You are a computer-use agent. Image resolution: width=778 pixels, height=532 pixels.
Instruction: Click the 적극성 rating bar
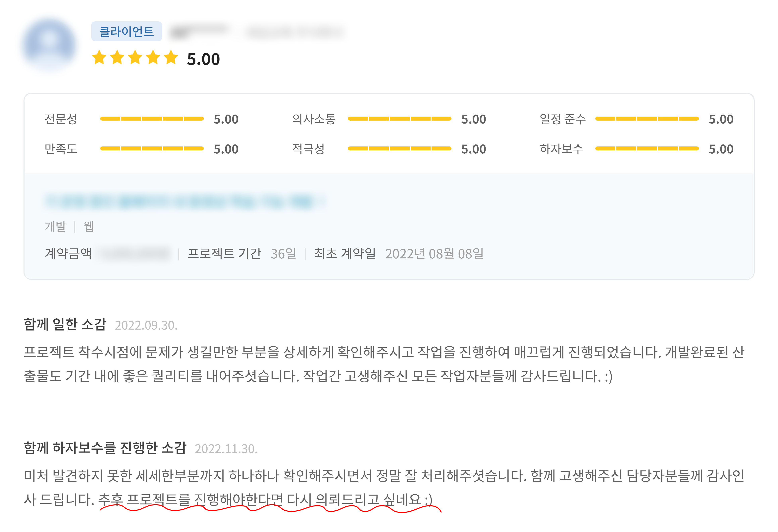[399, 148]
